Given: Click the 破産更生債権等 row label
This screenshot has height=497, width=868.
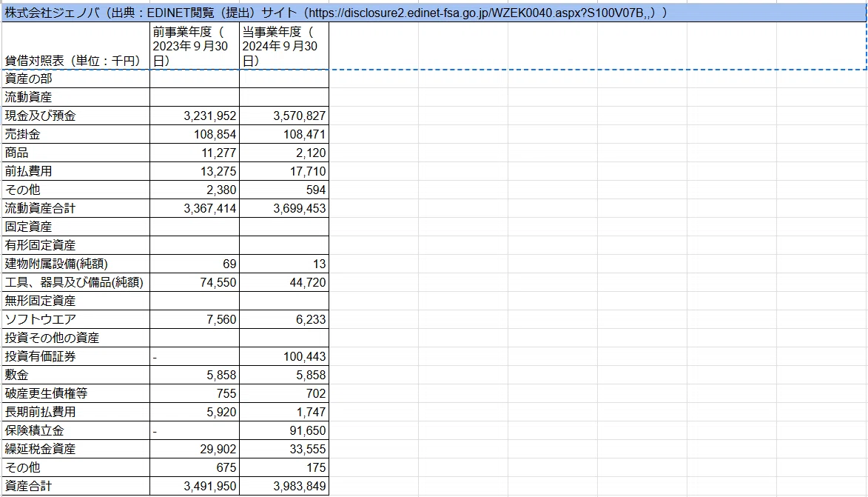Looking at the screenshot, I should [x=75, y=394].
